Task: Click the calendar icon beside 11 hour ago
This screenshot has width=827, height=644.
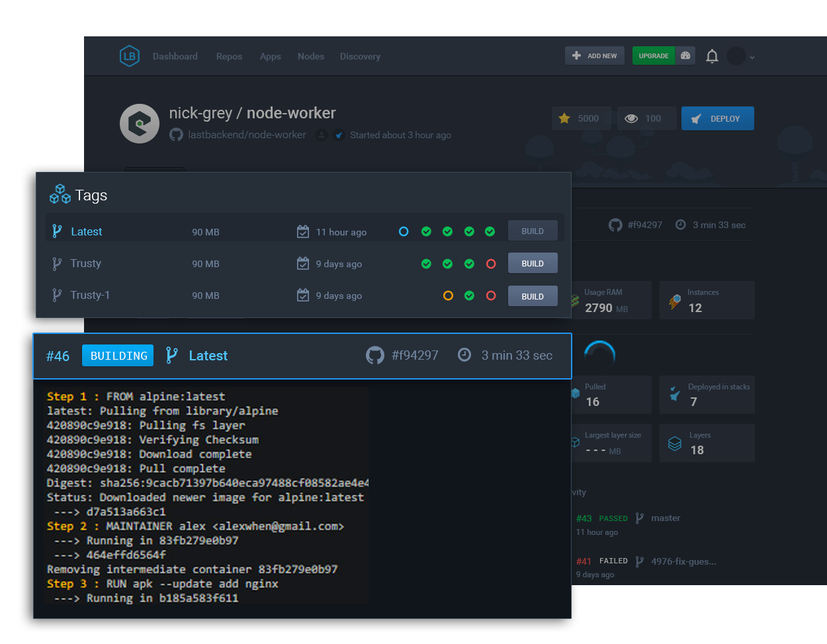Action: click(x=303, y=231)
